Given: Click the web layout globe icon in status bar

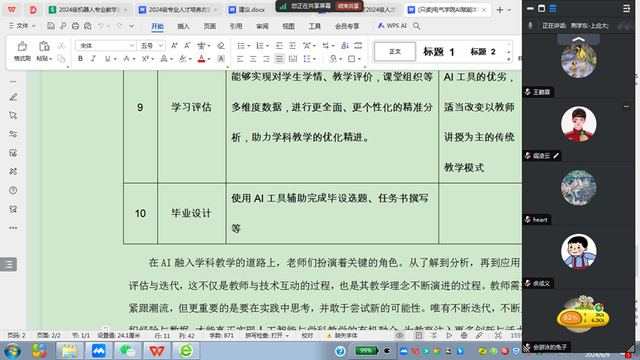Looking at the screenshot, I should click(464, 336).
